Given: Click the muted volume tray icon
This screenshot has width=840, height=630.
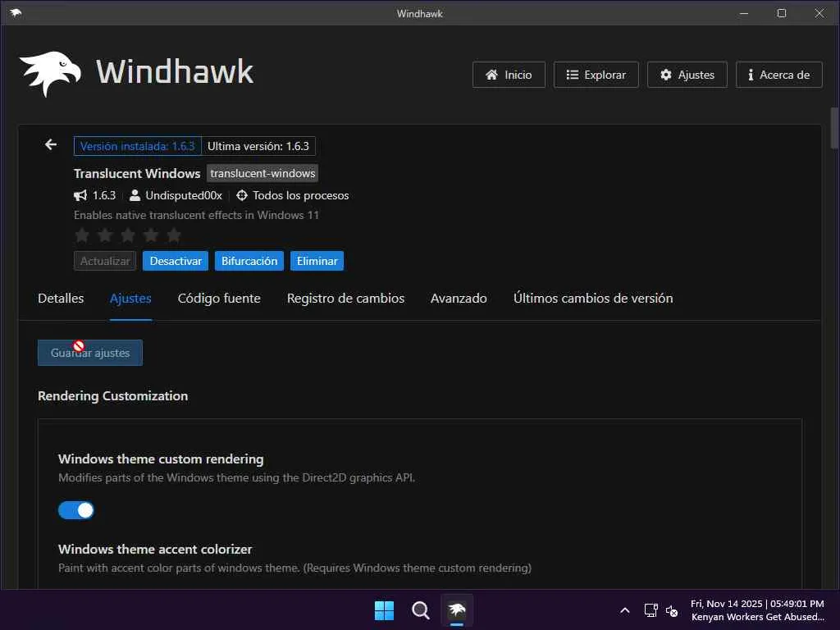Looking at the screenshot, I should (672, 610).
